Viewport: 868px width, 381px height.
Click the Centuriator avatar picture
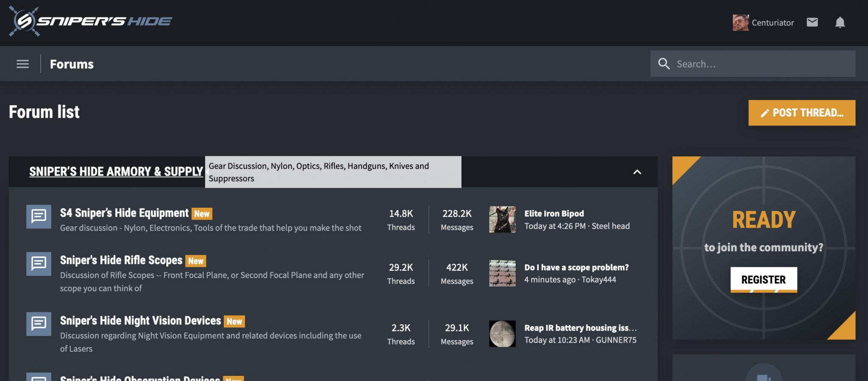tap(740, 22)
